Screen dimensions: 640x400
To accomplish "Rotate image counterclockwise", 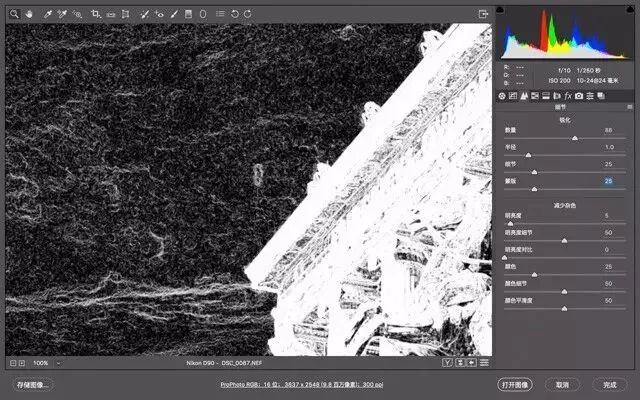I will point(234,14).
